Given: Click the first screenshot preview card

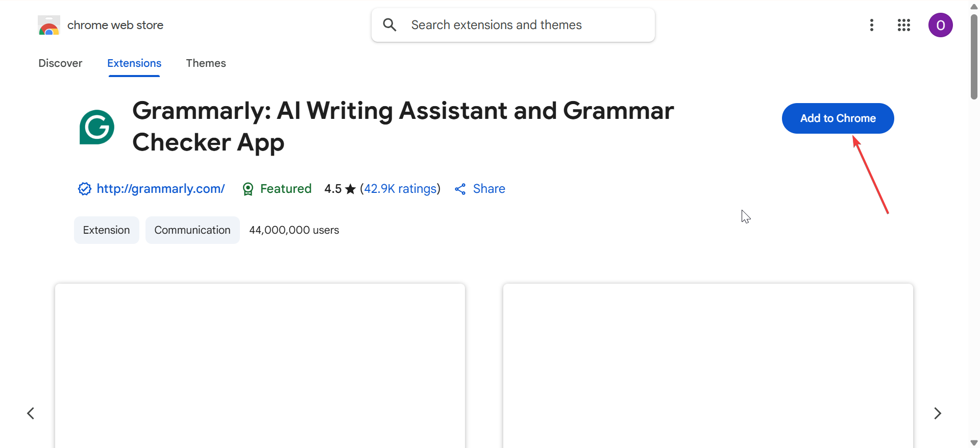Looking at the screenshot, I should [x=260, y=365].
